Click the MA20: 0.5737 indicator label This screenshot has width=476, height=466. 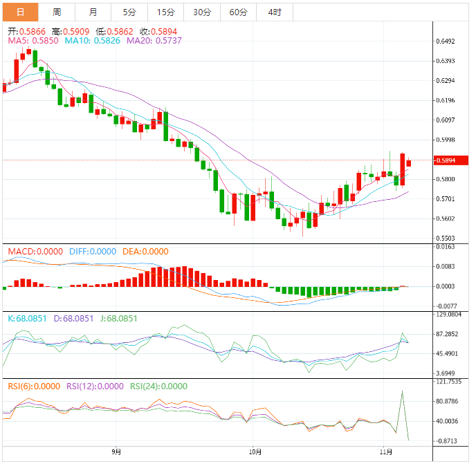pyautogui.click(x=154, y=41)
